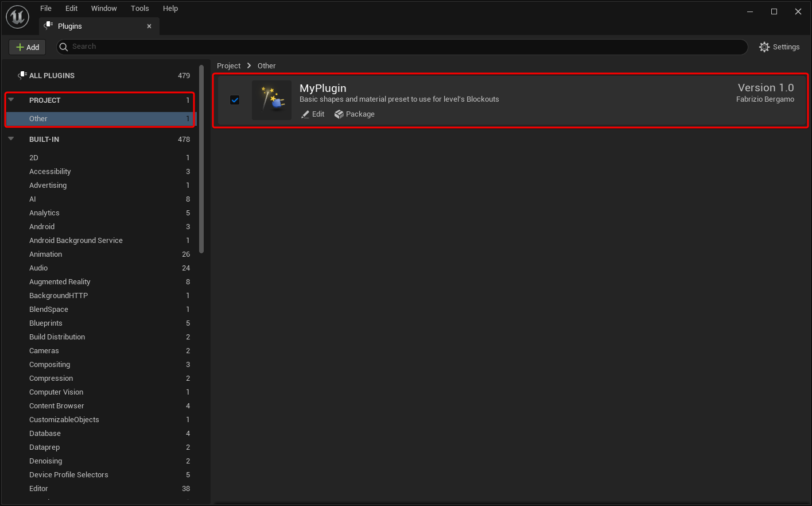Click into the plugin Search field

[402, 47]
